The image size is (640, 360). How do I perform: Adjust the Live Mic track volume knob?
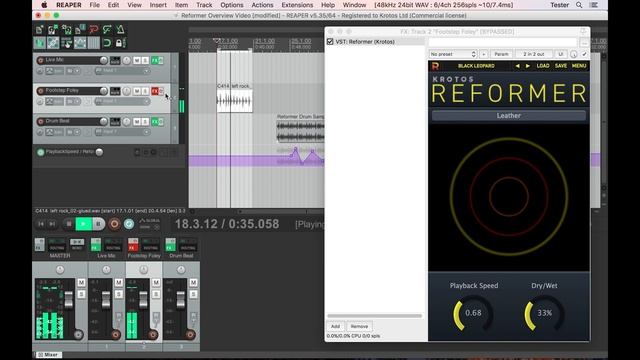tap(104, 60)
